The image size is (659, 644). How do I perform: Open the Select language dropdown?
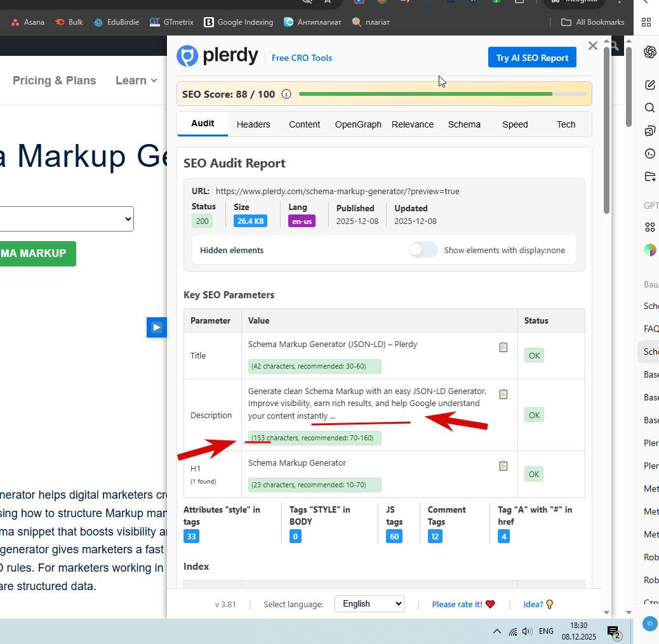click(x=369, y=603)
